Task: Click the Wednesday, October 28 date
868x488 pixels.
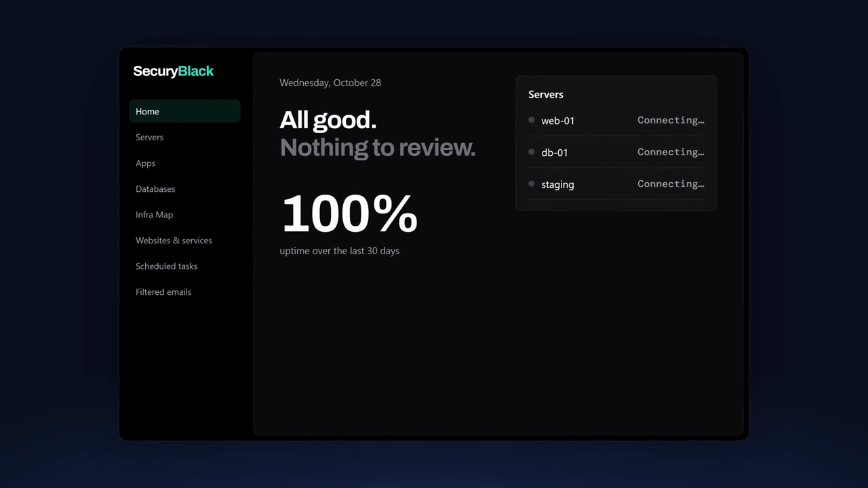Action: [x=330, y=83]
